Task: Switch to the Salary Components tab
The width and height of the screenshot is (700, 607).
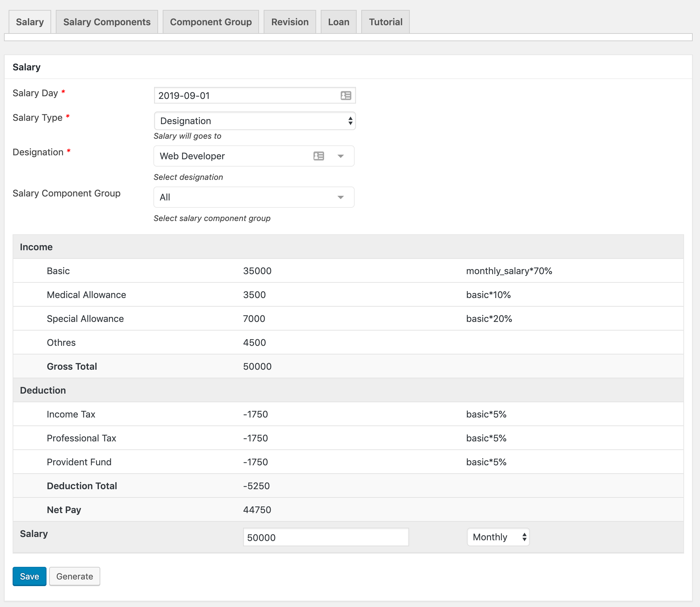Action: click(107, 22)
